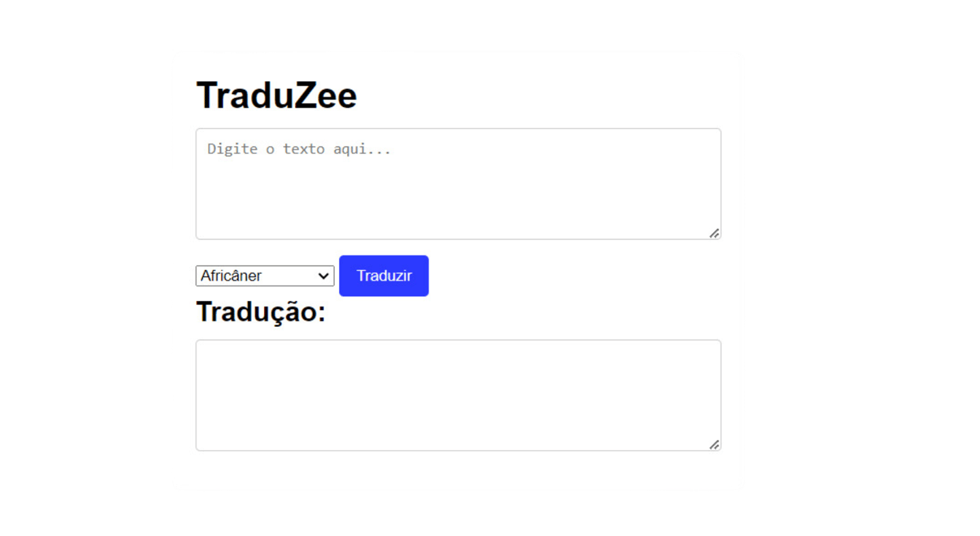
Task: Click the center of the empty translation result box
Action: coord(458,396)
